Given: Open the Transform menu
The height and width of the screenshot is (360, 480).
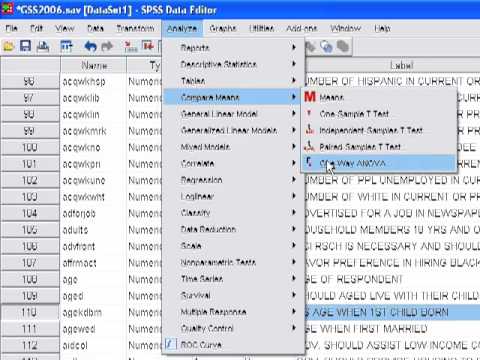Looking at the screenshot, I should click(135, 28).
